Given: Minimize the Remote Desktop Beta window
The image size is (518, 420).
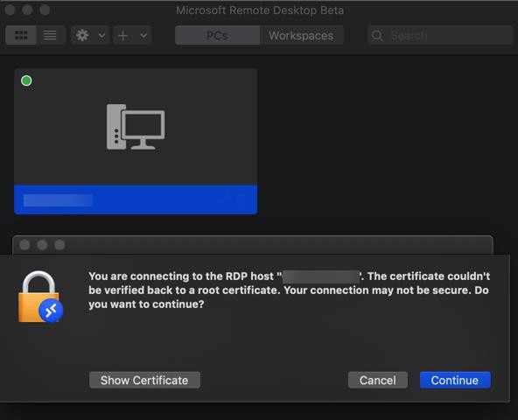Looking at the screenshot, I should (27, 10).
